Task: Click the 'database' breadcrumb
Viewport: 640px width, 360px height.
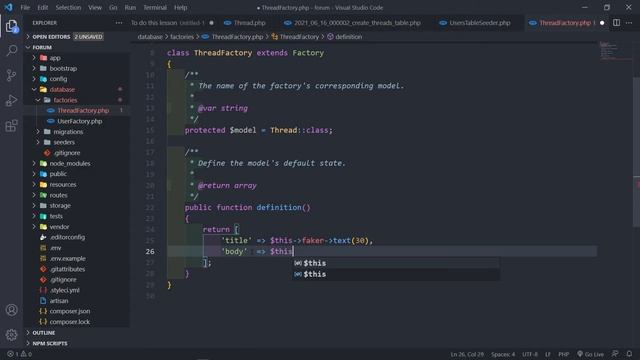Action: tap(150, 37)
